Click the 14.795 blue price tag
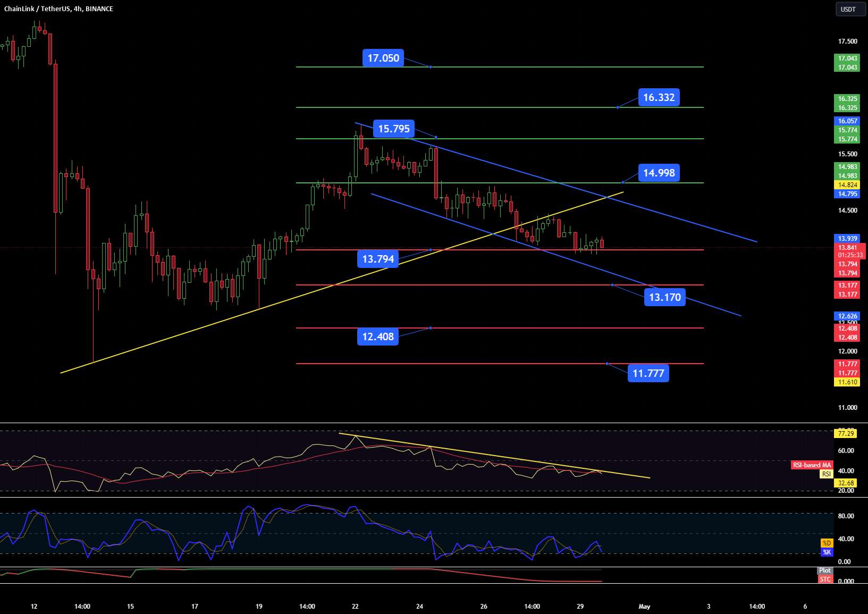 tap(847, 194)
